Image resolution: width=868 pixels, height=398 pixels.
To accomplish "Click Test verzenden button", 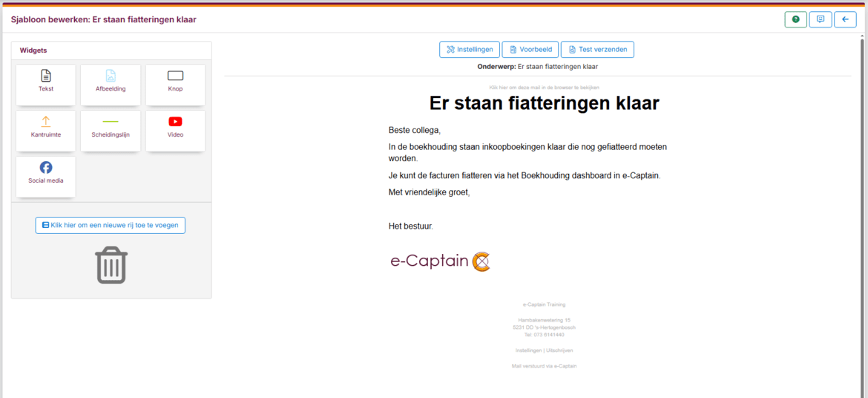I will pos(597,50).
